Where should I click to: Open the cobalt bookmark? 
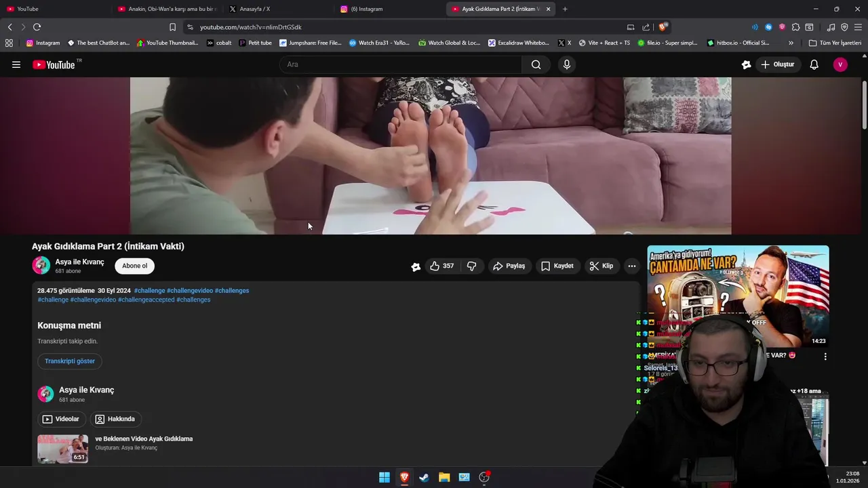coord(219,43)
